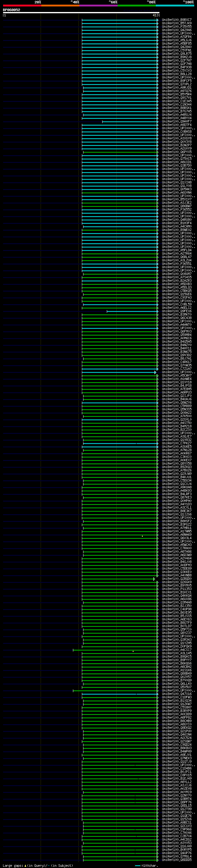This screenshot has height=868, width=197.
Task: Select hit label UniRef100_Q42840
Action: 177,47
